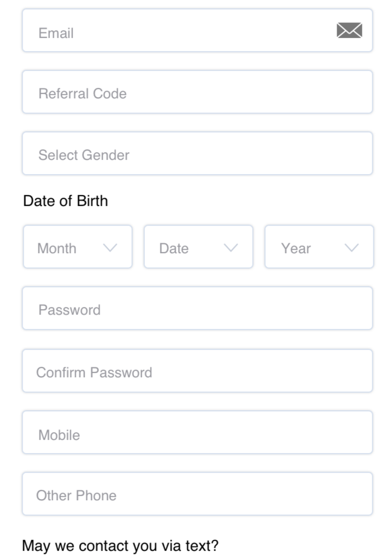Viewport: 392px width, 559px height.
Task: Open the Year dropdown
Action: coord(320,247)
